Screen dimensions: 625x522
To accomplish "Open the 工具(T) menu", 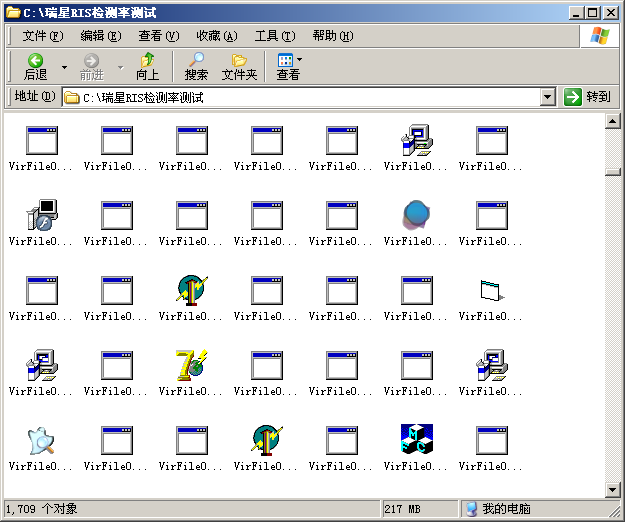I will point(275,36).
